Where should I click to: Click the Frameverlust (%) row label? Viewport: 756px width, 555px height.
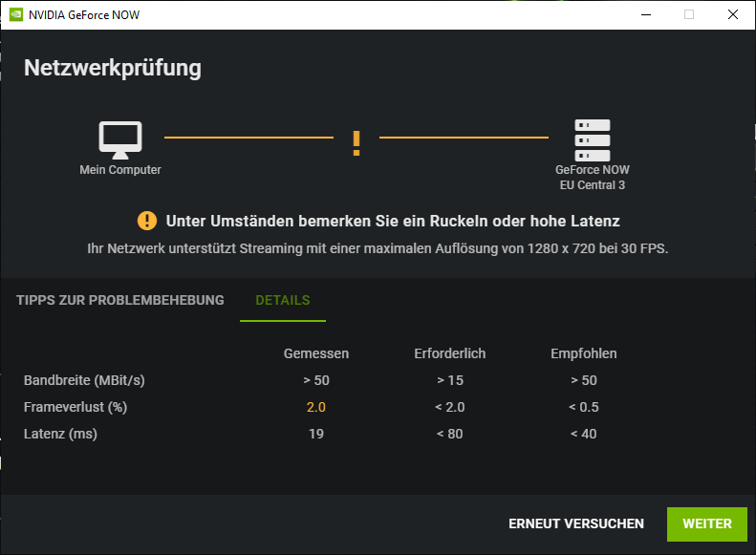76,407
